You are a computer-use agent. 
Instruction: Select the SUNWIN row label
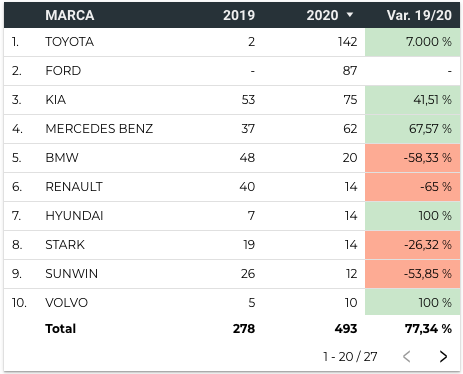click(x=72, y=274)
